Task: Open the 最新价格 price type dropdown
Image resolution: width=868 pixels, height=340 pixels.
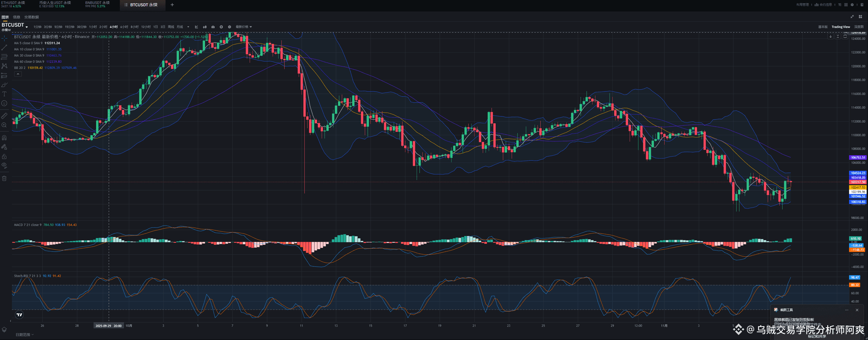Action: (x=244, y=27)
